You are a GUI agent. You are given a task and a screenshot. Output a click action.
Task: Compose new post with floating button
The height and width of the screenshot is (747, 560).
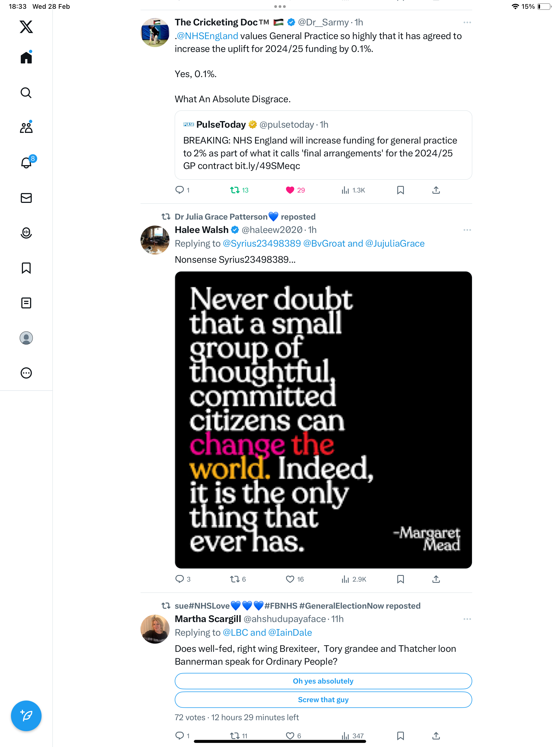(26, 716)
